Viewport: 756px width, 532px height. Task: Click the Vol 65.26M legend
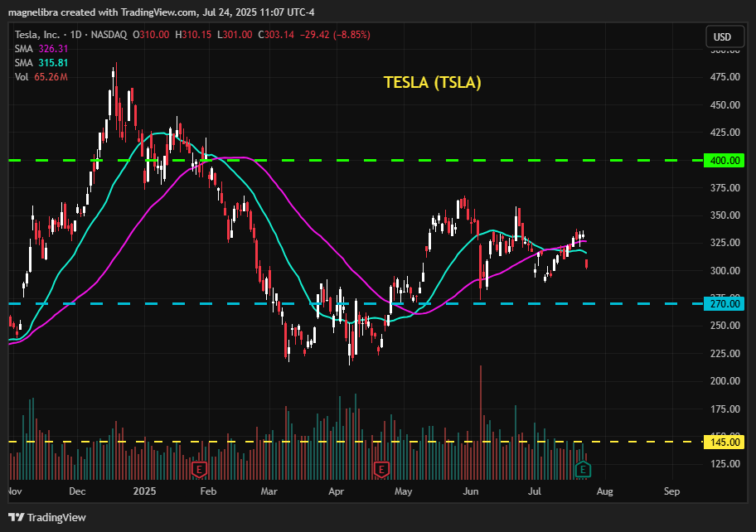point(41,77)
